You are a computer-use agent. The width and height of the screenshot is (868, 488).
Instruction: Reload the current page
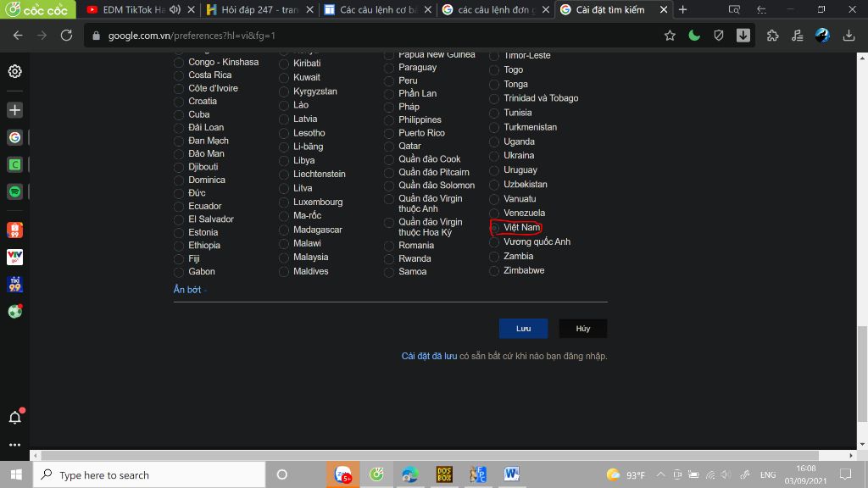[66, 36]
